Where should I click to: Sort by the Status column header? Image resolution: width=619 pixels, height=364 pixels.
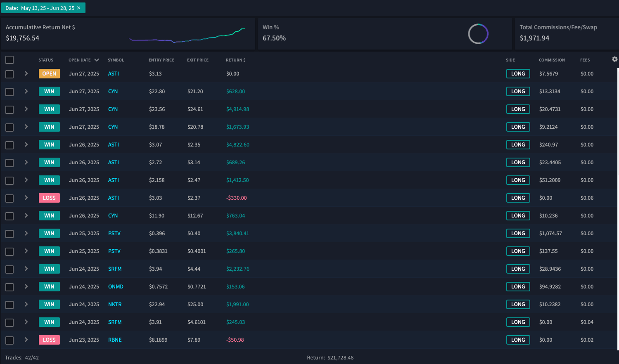coord(46,60)
